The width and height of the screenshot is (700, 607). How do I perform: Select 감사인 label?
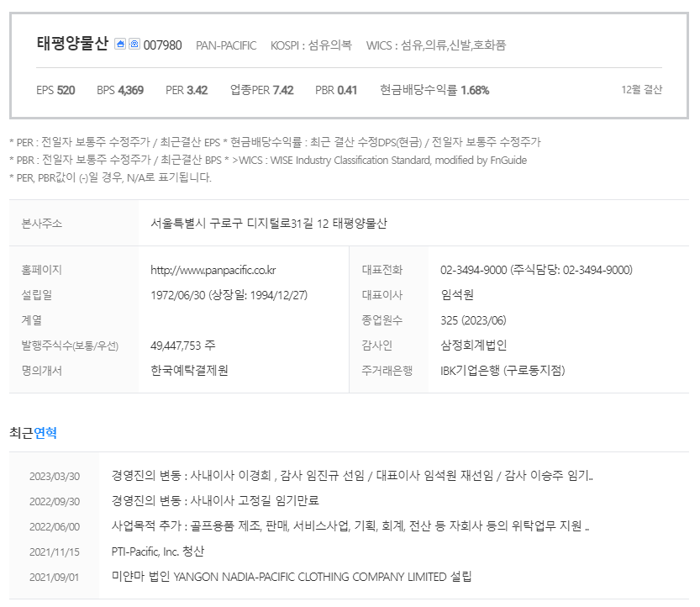377,346
